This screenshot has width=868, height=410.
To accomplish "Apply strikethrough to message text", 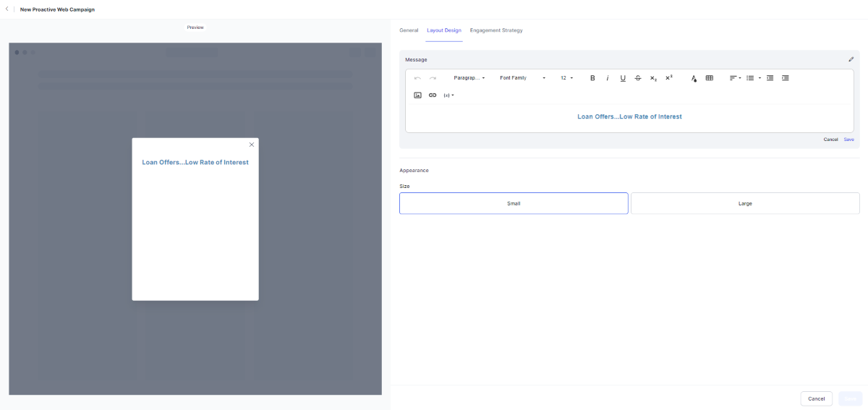I will tap(637, 78).
